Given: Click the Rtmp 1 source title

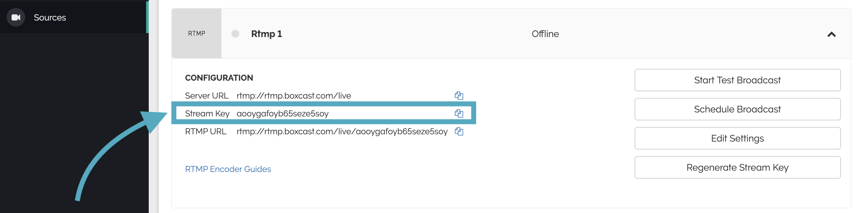Looking at the screenshot, I should coord(266,34).
